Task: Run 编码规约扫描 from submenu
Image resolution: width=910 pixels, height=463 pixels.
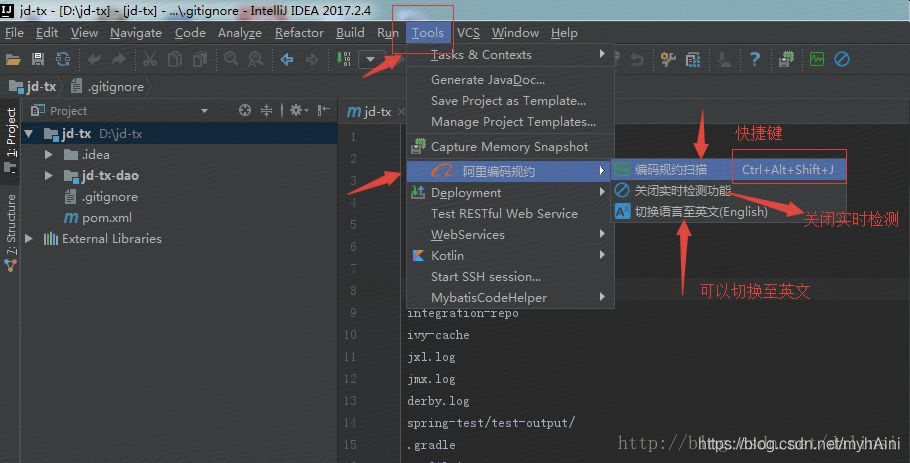Action: (x=729, y=170)
